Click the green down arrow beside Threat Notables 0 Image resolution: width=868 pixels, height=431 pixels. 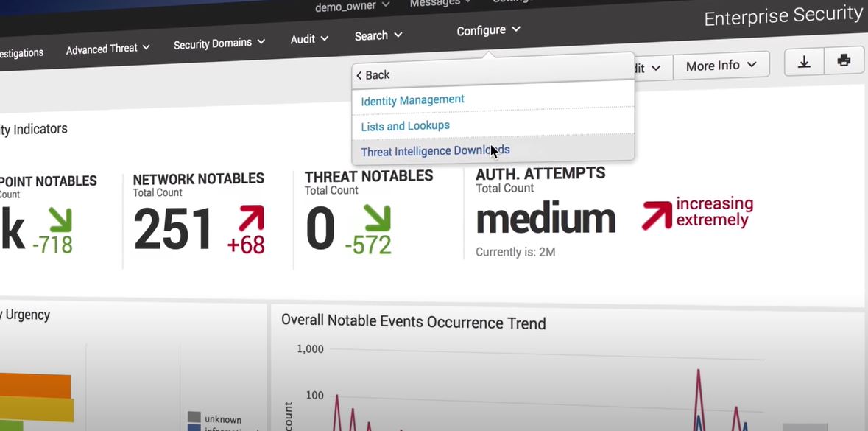378,218
